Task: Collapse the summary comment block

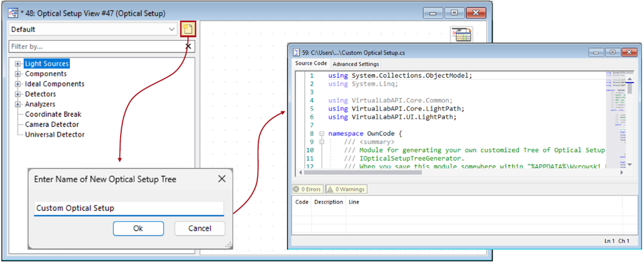Action: click(x=322, y=142)
